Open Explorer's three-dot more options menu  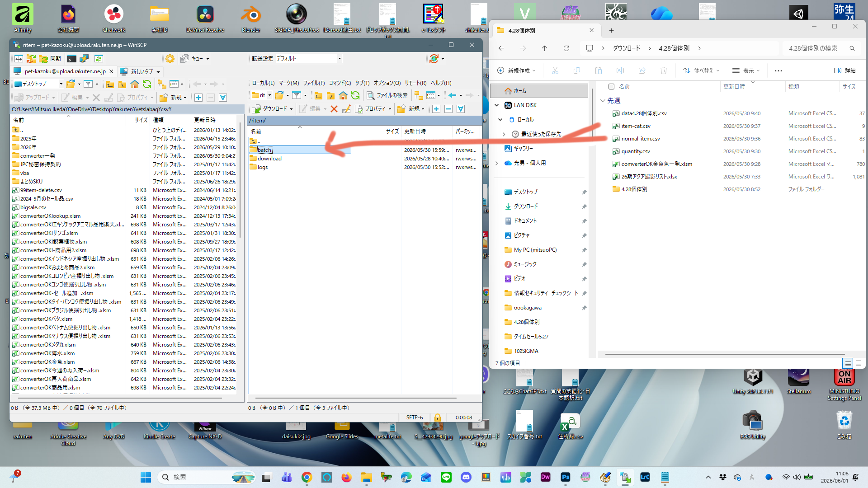click(778, 71)
